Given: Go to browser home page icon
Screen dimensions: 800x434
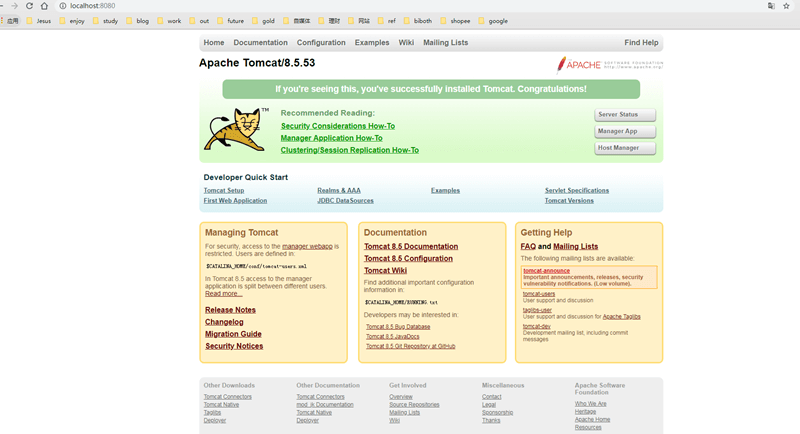Looking at the screenshot, I should point(44,6).
